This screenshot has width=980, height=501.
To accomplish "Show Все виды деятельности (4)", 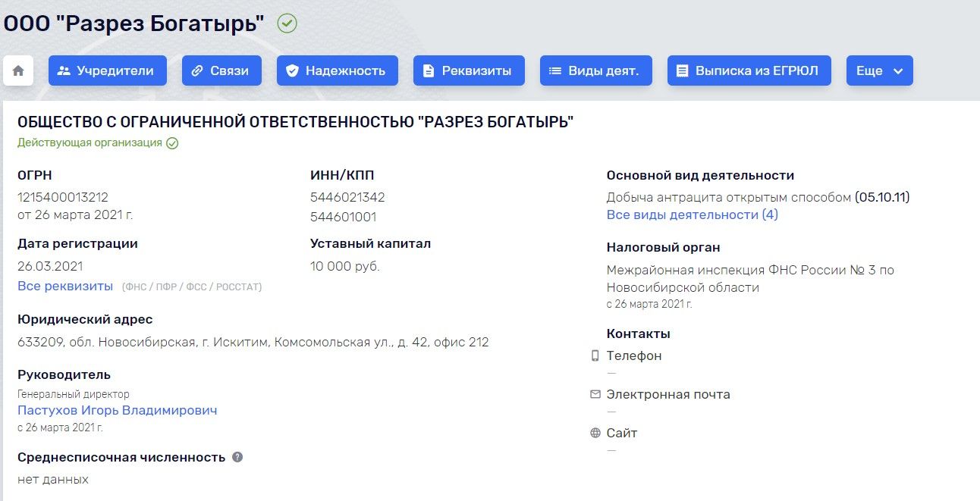I will coord(693,214).
